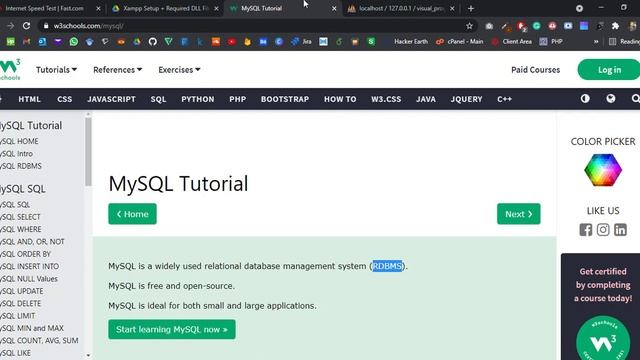This screenshot has height=360, width=640.
Task: Select PYTHON in the top navbar
Action: tap(198, 99)
